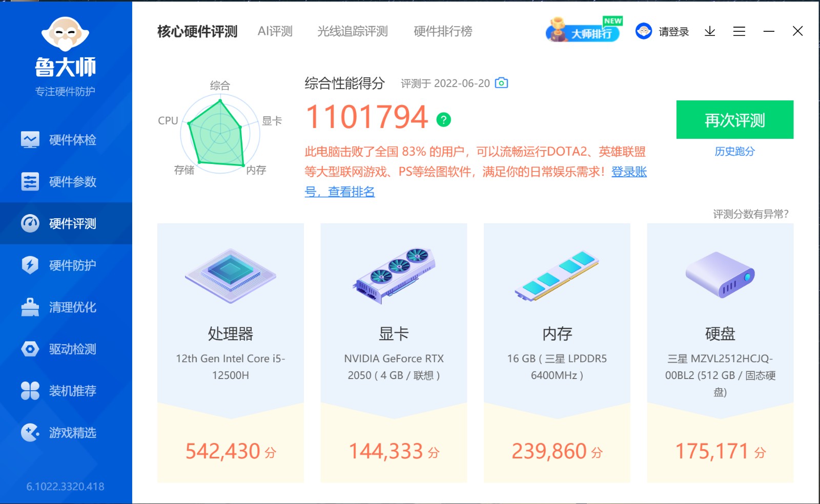Screen dimensions: 820x504
Task: Open 驱动检测 in the sidebar
Action: click(x=66, y=349)
